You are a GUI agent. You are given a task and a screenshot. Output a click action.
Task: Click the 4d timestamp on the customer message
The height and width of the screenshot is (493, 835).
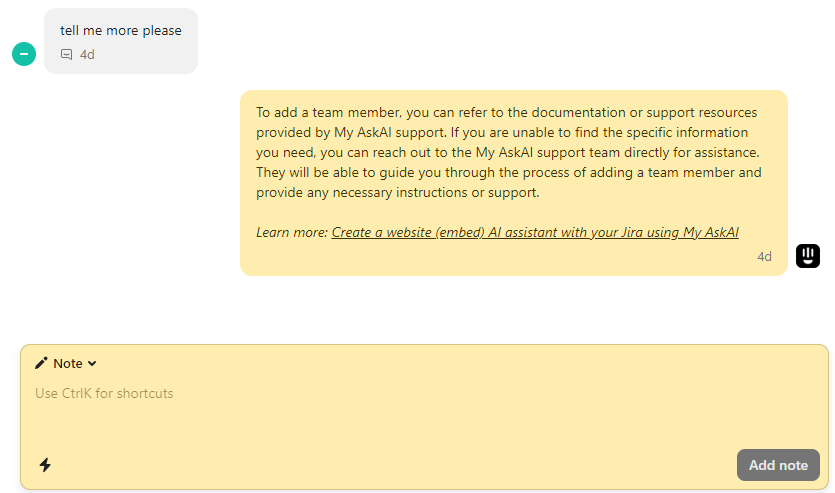(87, 55)
